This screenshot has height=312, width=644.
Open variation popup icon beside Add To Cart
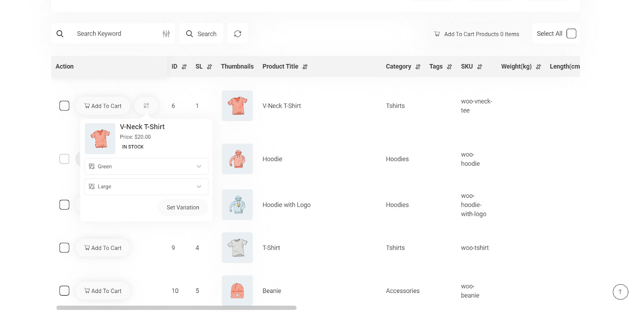(x=146, y=106)
